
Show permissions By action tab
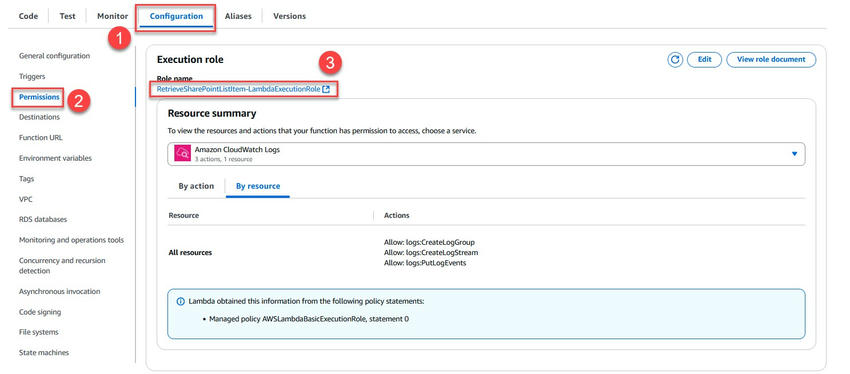coord(196,186)
